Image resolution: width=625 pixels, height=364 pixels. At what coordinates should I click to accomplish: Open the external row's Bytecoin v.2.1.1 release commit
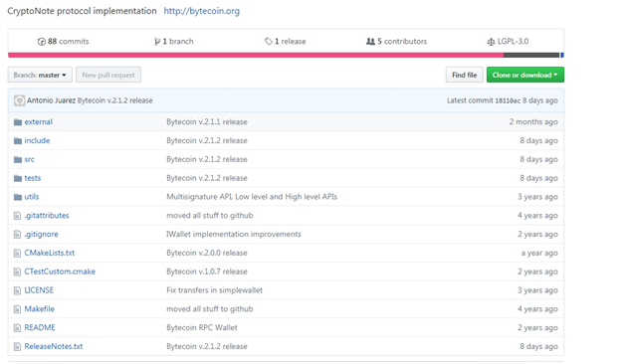(x=207, y=122)
